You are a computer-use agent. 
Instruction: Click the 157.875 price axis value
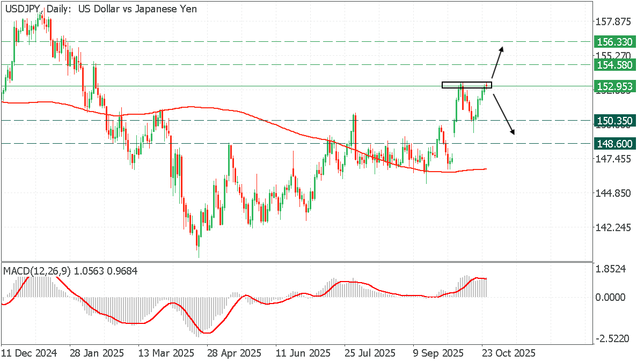(613, 21)
